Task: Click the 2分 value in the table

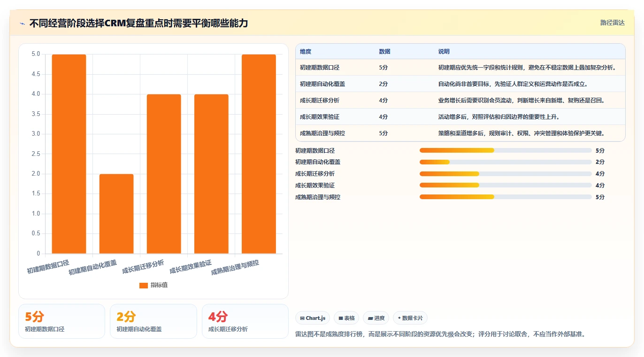Action: point(383,84)
